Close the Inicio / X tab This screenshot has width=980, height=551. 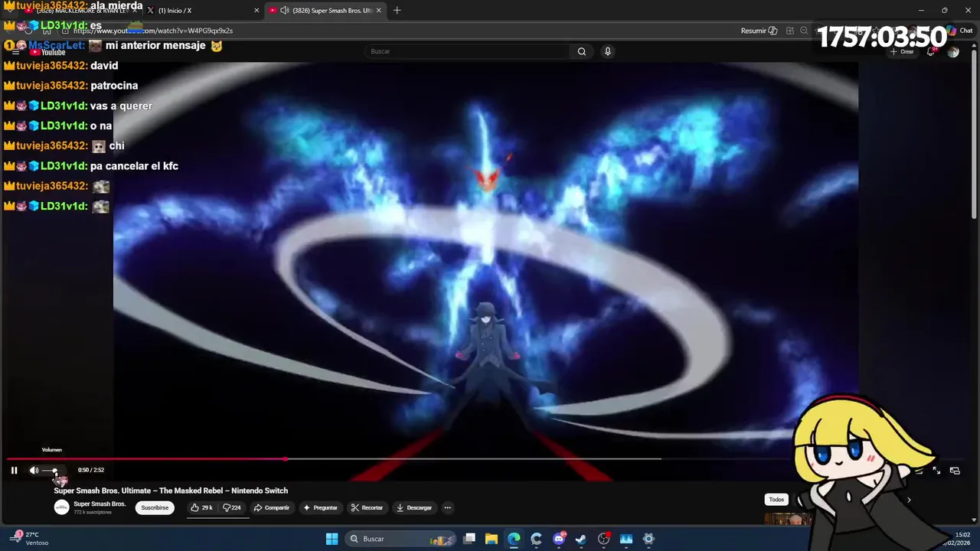(256, 11)
